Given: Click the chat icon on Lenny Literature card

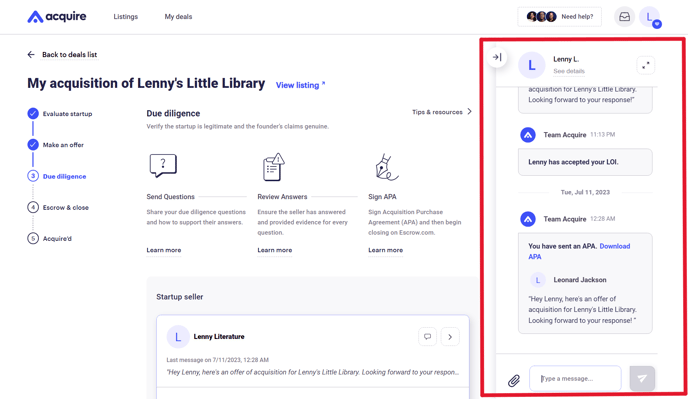Looking at the screenshot, I should click(427, 337).
